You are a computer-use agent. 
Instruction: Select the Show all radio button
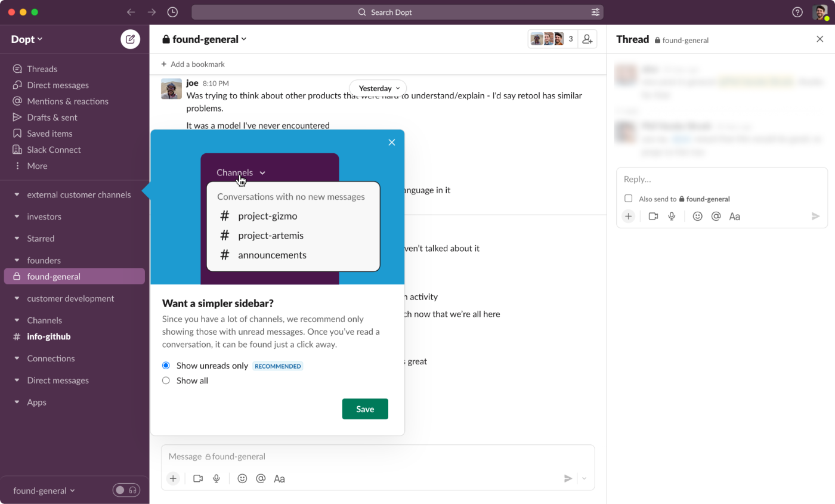[166, 380]
